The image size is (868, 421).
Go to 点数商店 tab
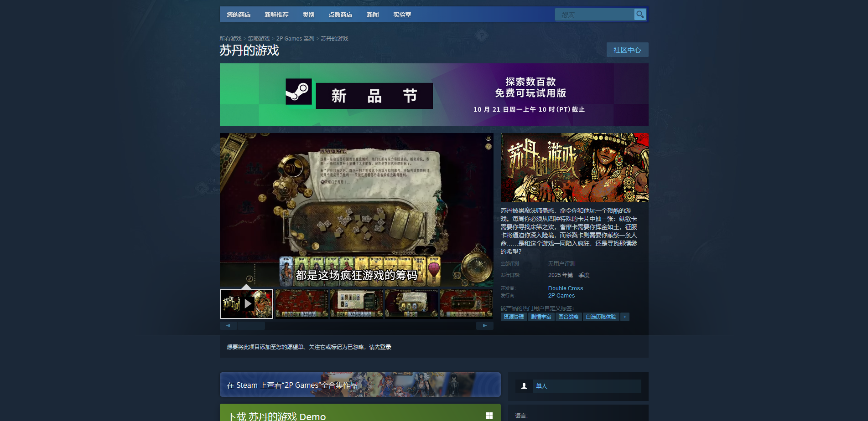(x=340, y=15)
